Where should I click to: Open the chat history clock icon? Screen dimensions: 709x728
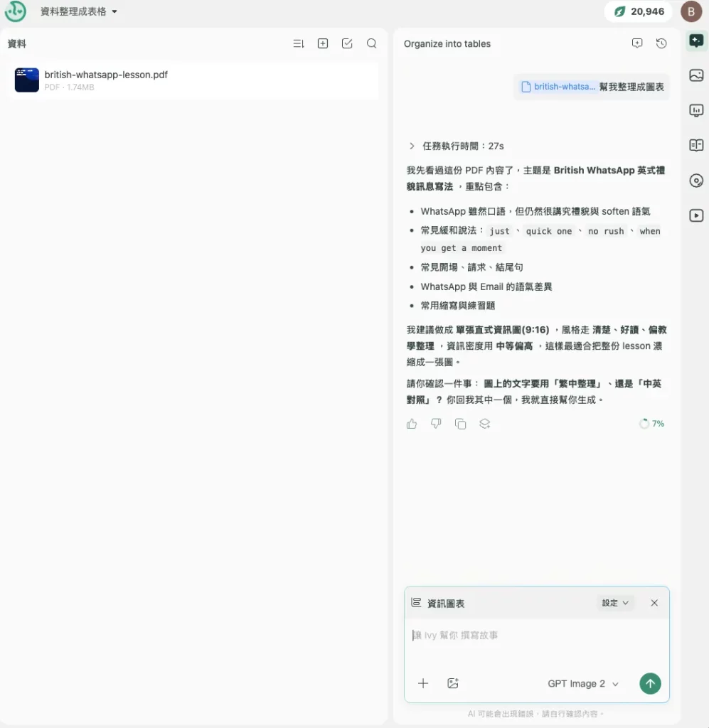click(x=661, y=43)
